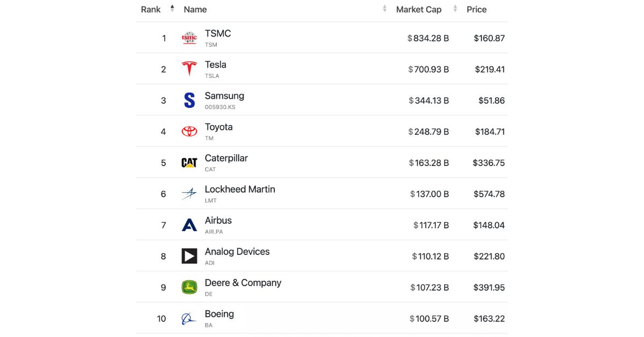Click Boeing's $100.57 B market cap
Viewport: 644px width, 337px height.
429,319
